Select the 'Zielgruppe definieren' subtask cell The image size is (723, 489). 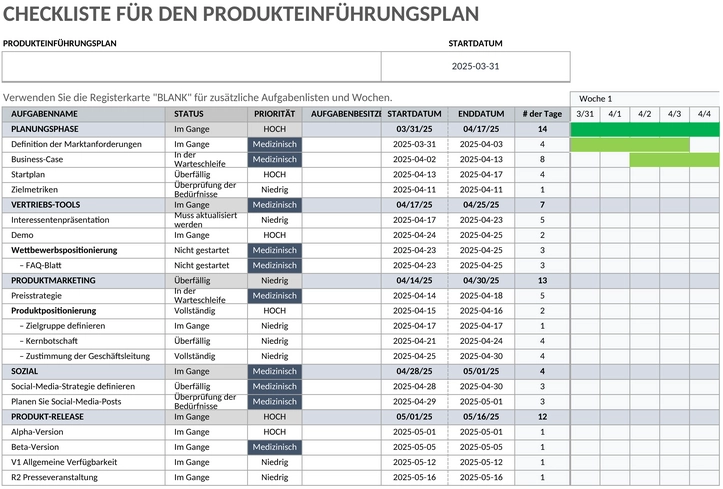83,326
